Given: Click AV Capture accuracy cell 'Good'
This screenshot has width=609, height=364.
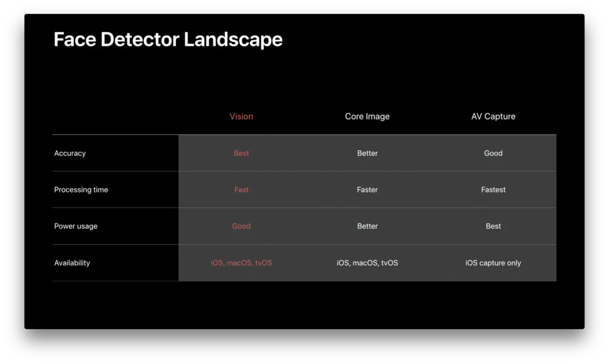Looking at the screenshot, I should click(x=493, y=153).
